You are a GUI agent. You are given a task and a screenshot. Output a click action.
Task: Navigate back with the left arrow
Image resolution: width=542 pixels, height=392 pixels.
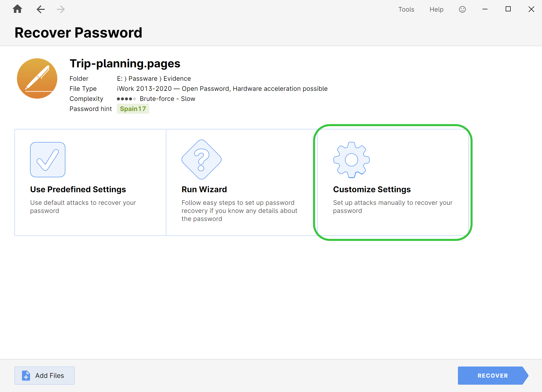pos(41,9)
